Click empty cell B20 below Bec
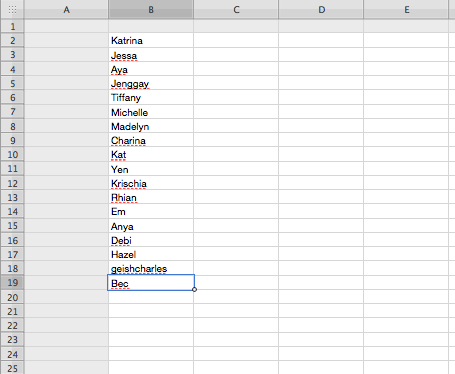 (151, 297)
